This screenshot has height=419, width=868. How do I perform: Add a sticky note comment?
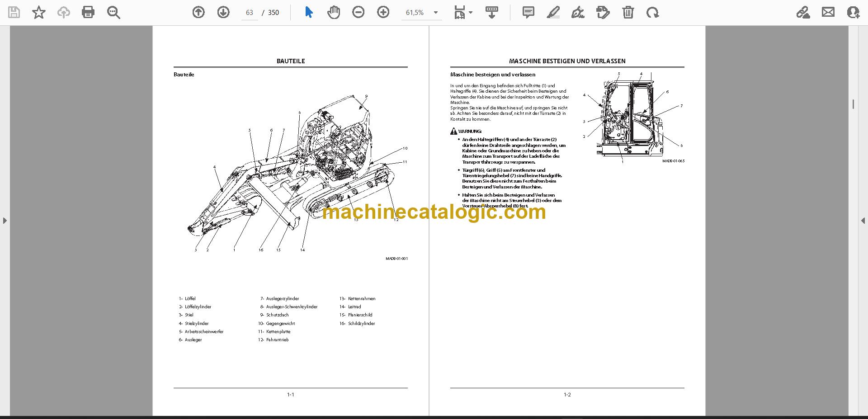click(528, 12)
